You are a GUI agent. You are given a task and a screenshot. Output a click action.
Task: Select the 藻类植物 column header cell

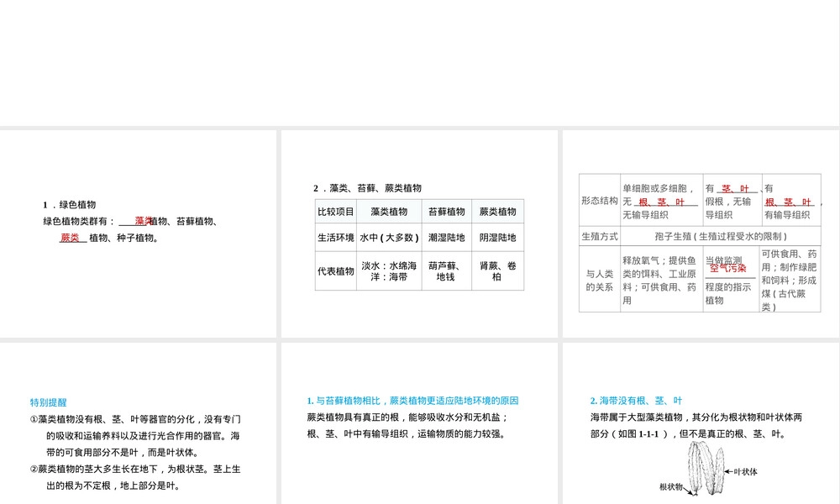[389, 212]
